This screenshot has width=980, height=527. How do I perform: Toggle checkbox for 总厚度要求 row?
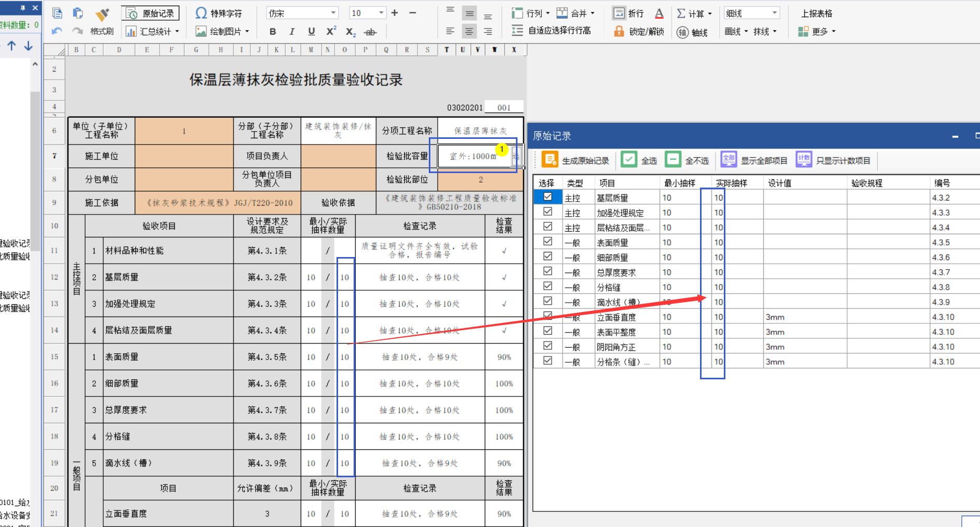point(548,272)
